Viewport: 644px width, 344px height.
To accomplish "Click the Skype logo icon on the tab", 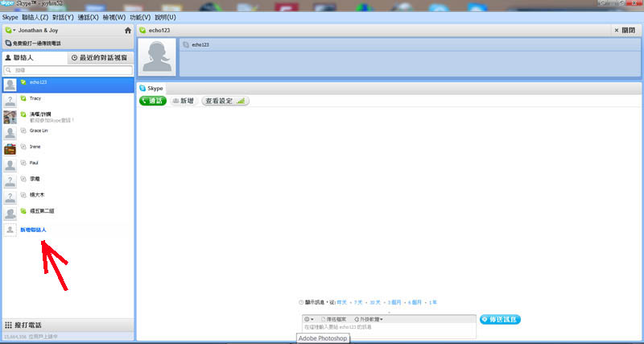I will 142,89.
